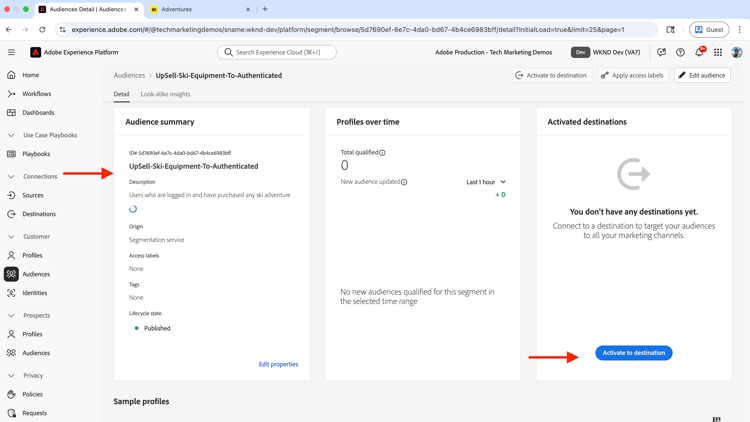Collapse the Use Case Playbooks section
The height and width of the screenshot is (422, 750).
pyautogui.click(x=11, y=135)
